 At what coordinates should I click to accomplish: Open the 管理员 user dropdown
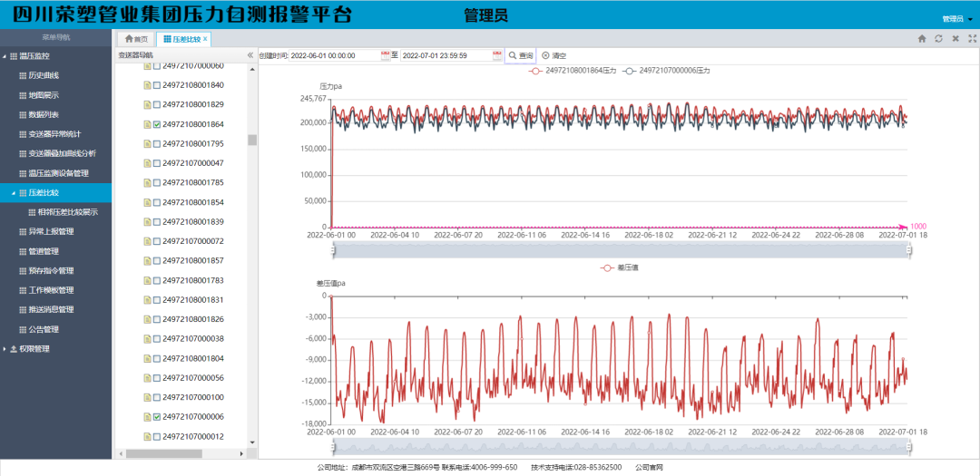(x=955, y=18)
